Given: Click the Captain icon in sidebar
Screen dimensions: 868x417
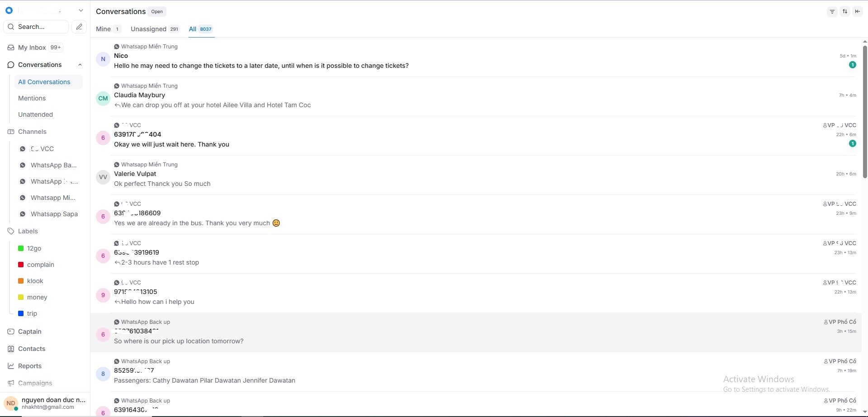Looking at the screenshot, I should 11,332.
